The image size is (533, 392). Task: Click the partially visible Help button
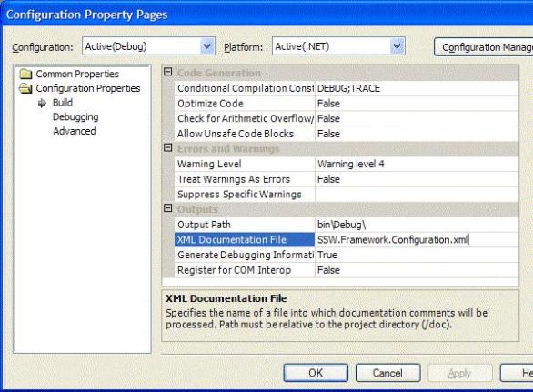click(517, 373)
